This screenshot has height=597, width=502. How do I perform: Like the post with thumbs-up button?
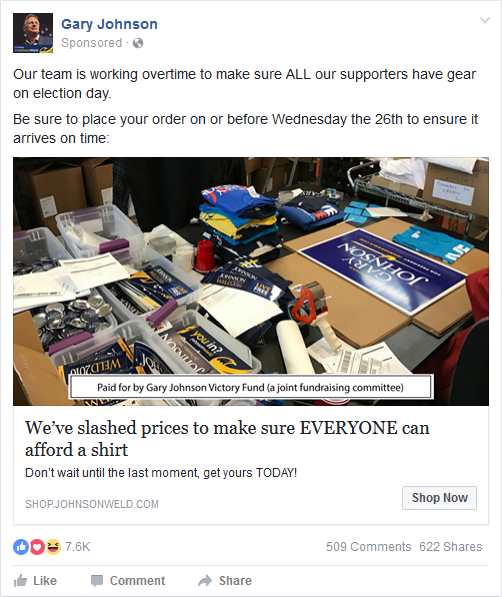click(x=35, y=581)
